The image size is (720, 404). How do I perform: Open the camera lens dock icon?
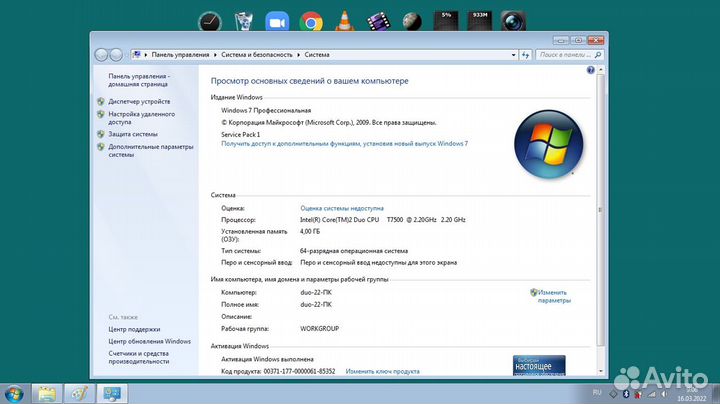point(513,21)
